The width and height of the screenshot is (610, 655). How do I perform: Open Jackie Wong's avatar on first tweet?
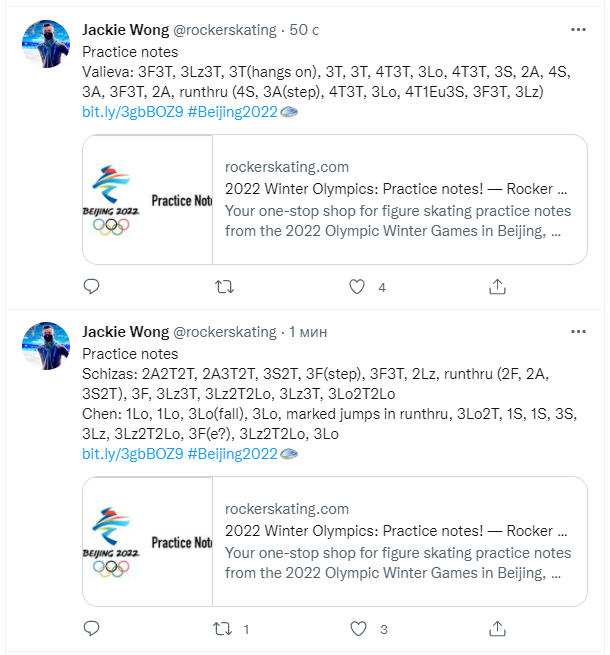(46, 44)
